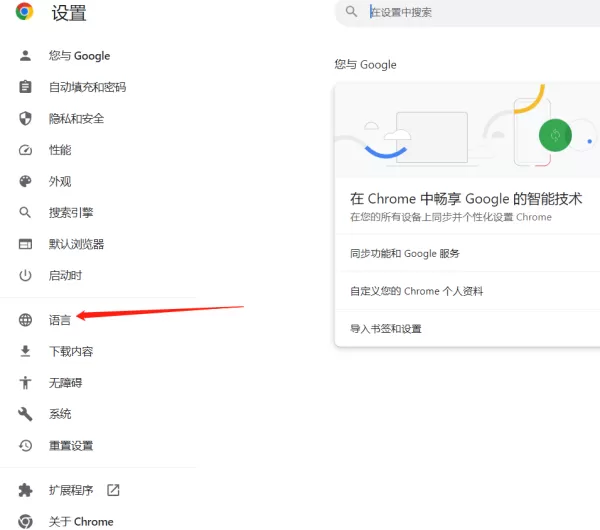Click the accessibility figure icon for 无障碍
The image size is (600, 530).
coord(25,383)
